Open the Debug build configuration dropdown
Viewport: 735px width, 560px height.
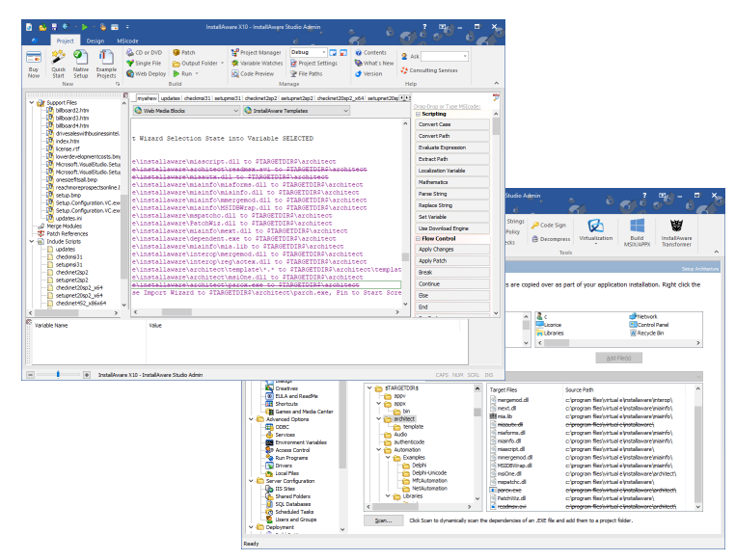[323, 52]
